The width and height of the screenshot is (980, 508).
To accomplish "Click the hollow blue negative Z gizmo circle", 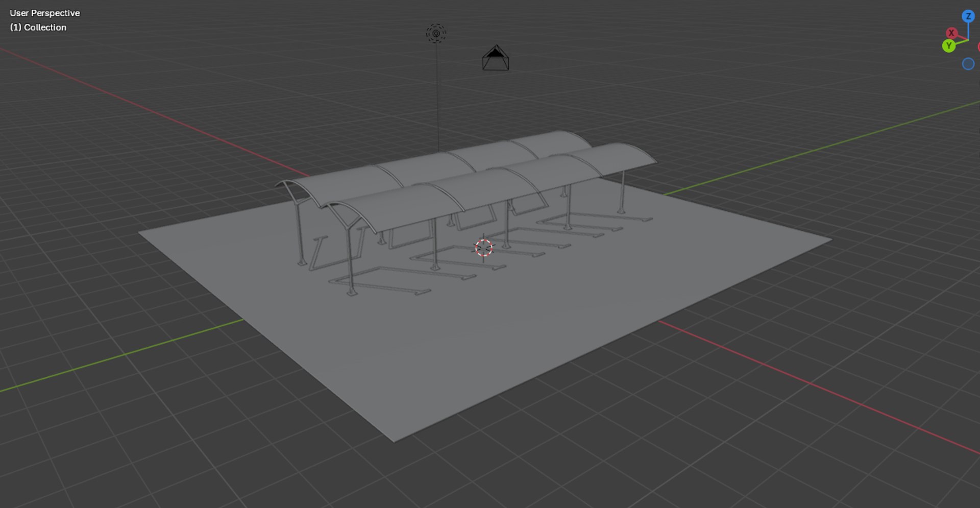I will (x=968, y=64).
